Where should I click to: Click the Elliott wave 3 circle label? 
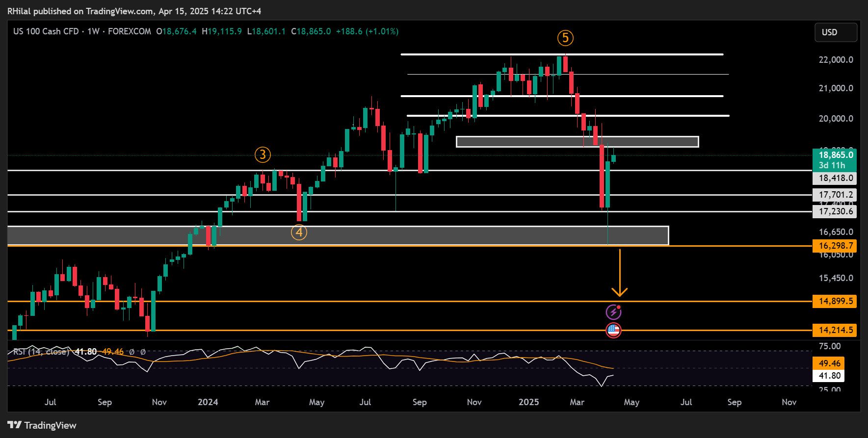(263, 155)
